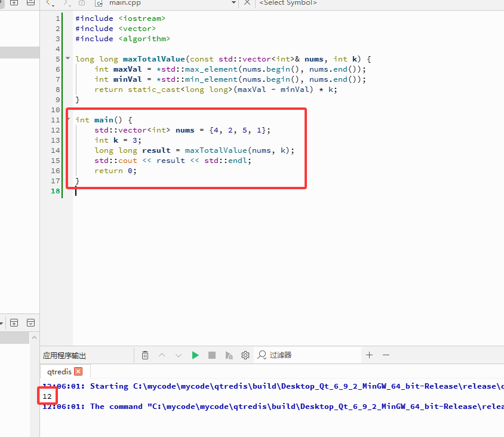Clear the application output with trash icon

145,355
